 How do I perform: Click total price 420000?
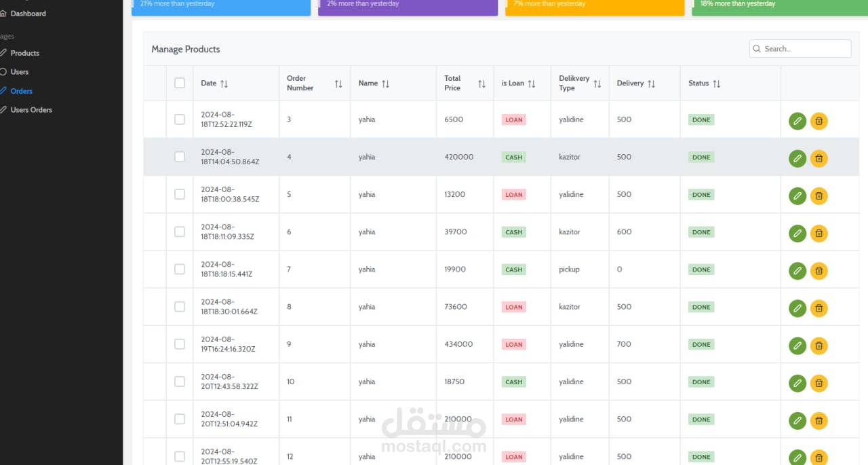(459, 157)
